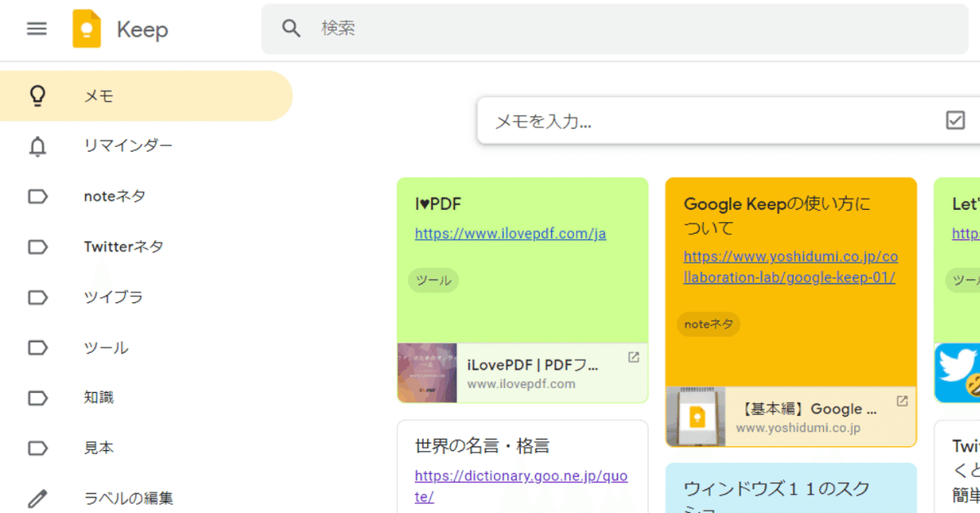Select the 見本 label
The width and height of the screenshot is (980, 513).
pos(146,448)
